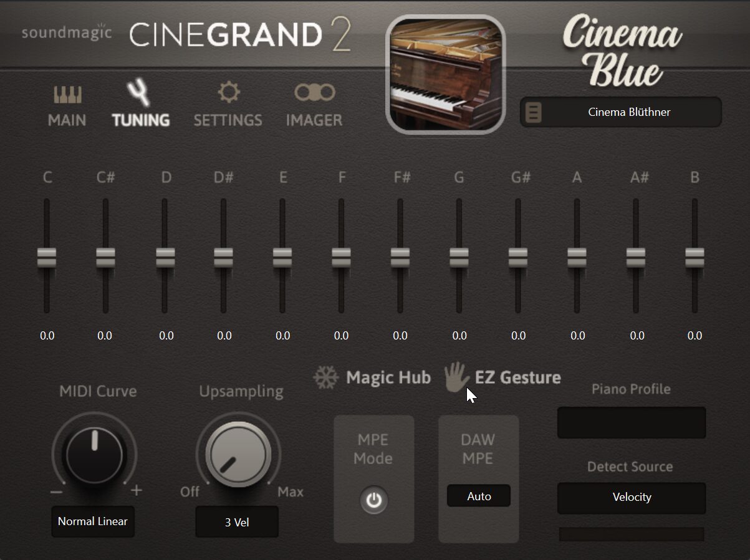Click the Upsampling knob
This screenshot has height=560, width=750.
pyautogui.click(x=238, y=456)
